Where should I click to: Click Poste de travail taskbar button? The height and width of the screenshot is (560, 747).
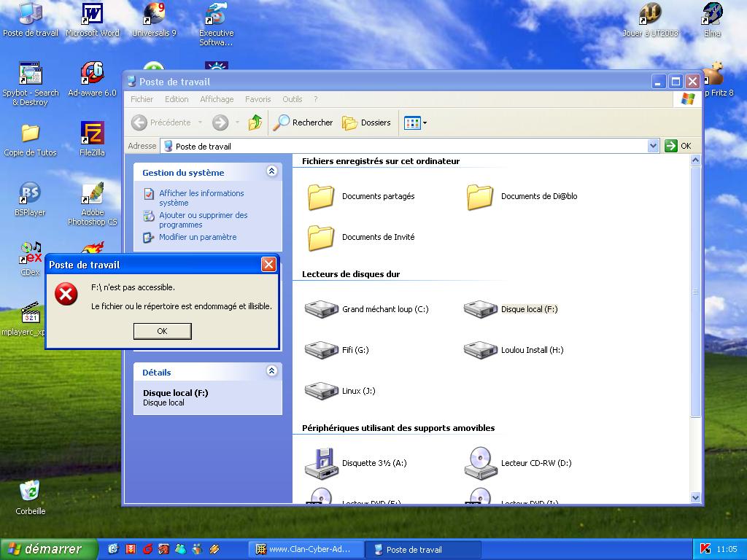tap(422, 550)
